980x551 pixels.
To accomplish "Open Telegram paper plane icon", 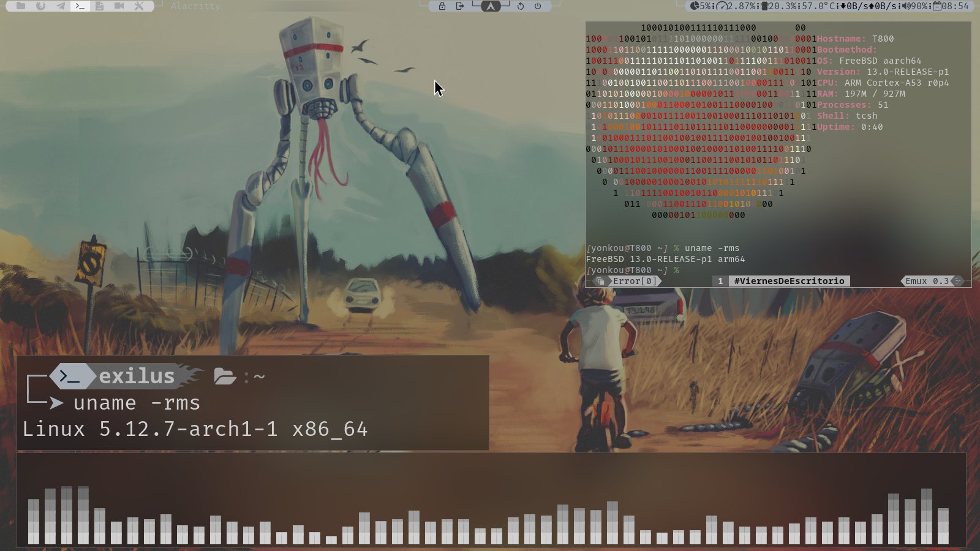I will tap(61, 6).
